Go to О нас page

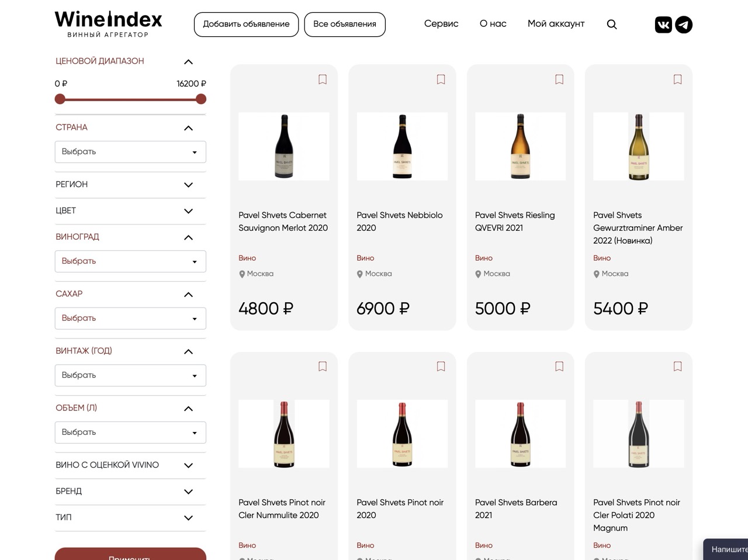(x=493, y=24)
